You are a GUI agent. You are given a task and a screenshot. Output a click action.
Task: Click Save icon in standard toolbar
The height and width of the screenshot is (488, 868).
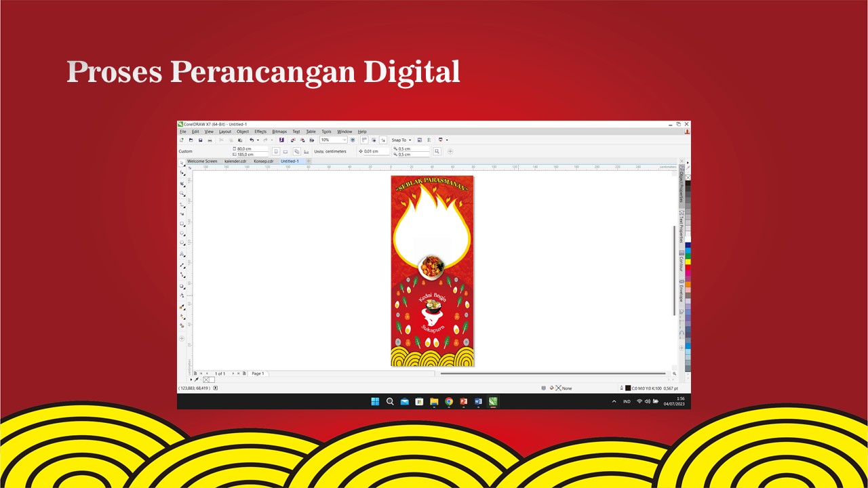coord(200,140)
